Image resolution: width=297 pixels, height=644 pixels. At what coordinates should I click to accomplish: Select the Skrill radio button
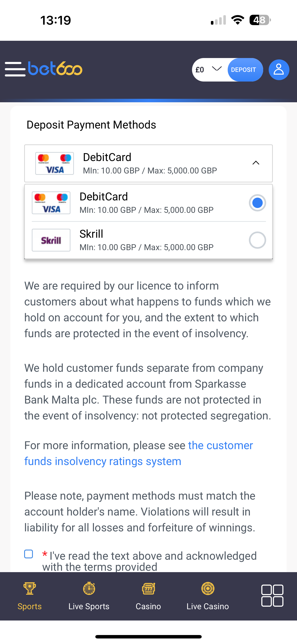[x=257, y=240]
